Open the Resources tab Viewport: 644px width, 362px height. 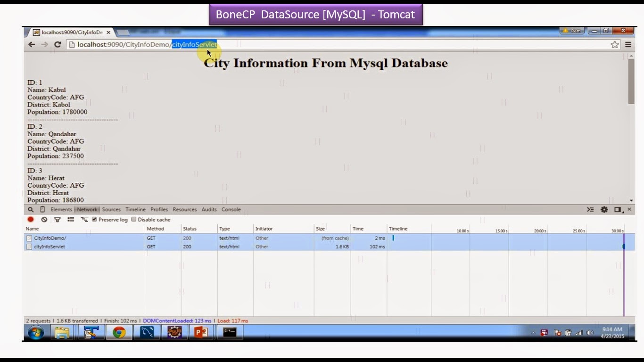184,210
